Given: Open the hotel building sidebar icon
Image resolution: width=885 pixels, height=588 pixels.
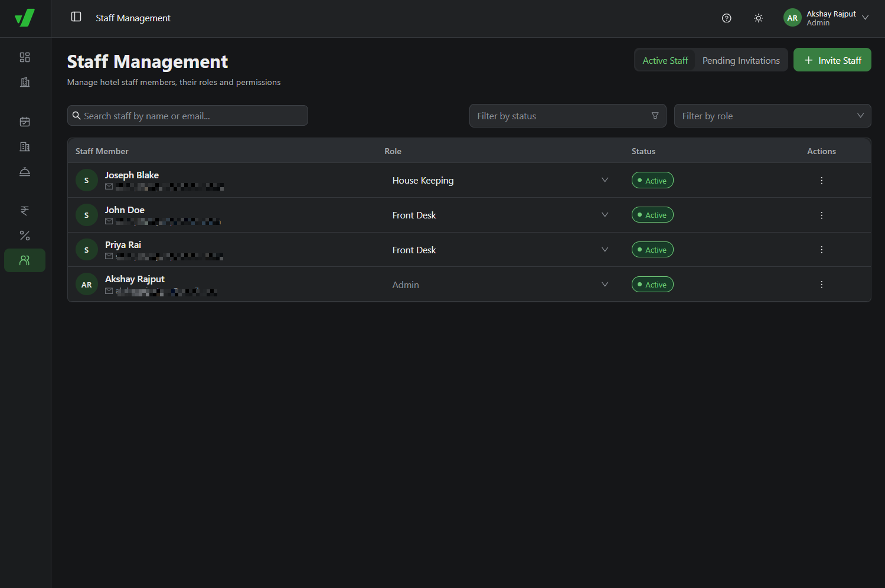Looking at the screenshot, I should click(x=25, y=82).
